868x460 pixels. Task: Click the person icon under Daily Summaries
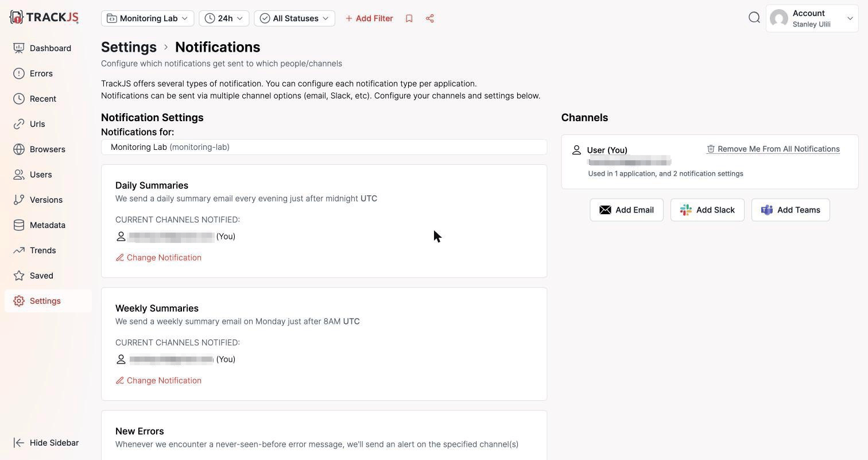click(x=121, y=236)
